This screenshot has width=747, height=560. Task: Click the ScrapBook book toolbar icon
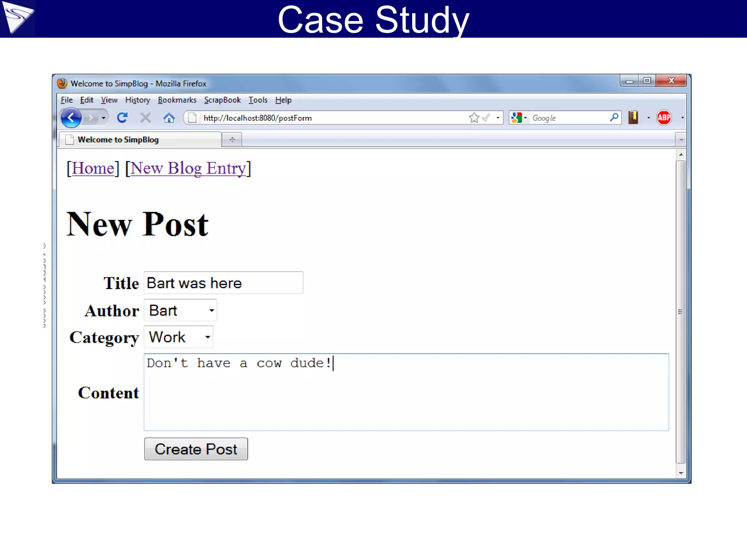[x=633, y=117]
